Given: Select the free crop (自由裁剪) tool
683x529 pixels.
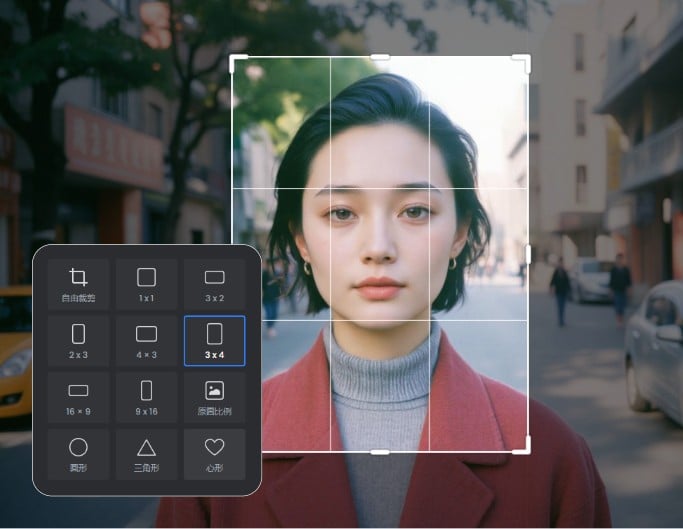Looking at the screenshot, I should pos(78,284).
